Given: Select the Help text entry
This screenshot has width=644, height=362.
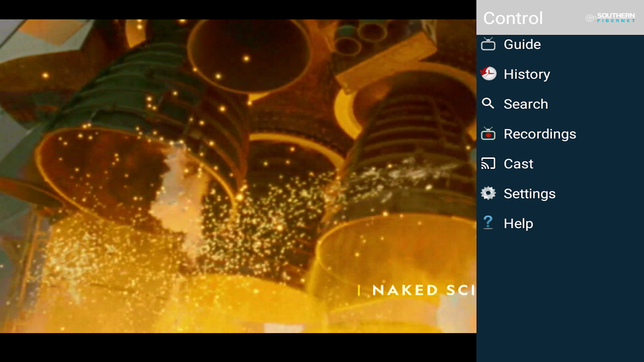Looking at the screenshot, I should [518, 223].
